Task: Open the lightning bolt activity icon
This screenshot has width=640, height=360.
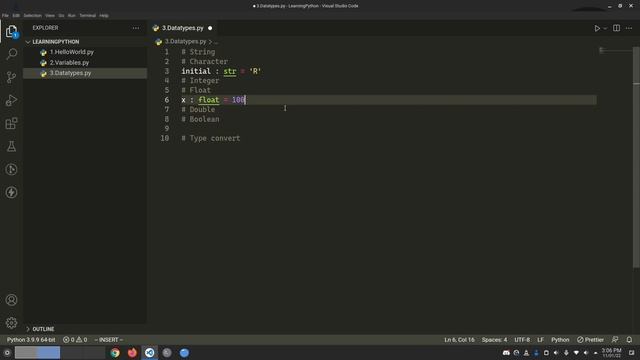Action: coord(11,192)
